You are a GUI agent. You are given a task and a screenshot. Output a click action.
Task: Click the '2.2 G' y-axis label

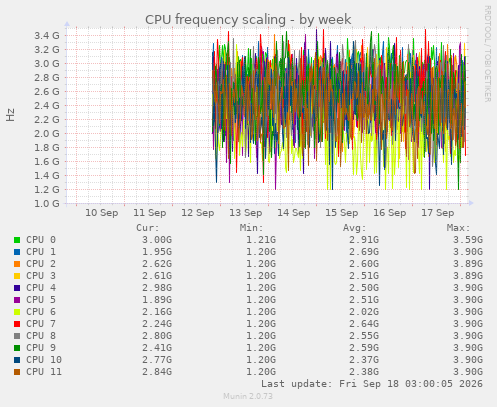(x=47, y=119)
